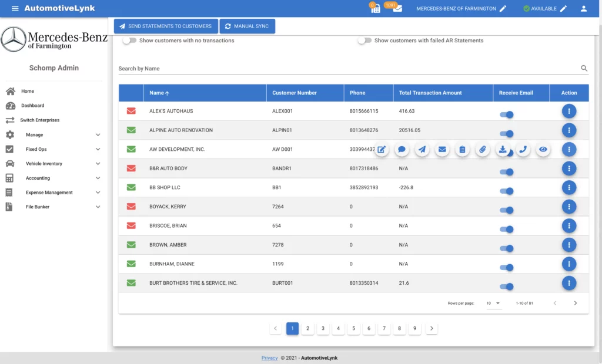The width and height of the screenshot is (602, 364).
Task: Toggle Receive Email for ALEX'S AUTOHAUS
Action: tap(506, 114)
